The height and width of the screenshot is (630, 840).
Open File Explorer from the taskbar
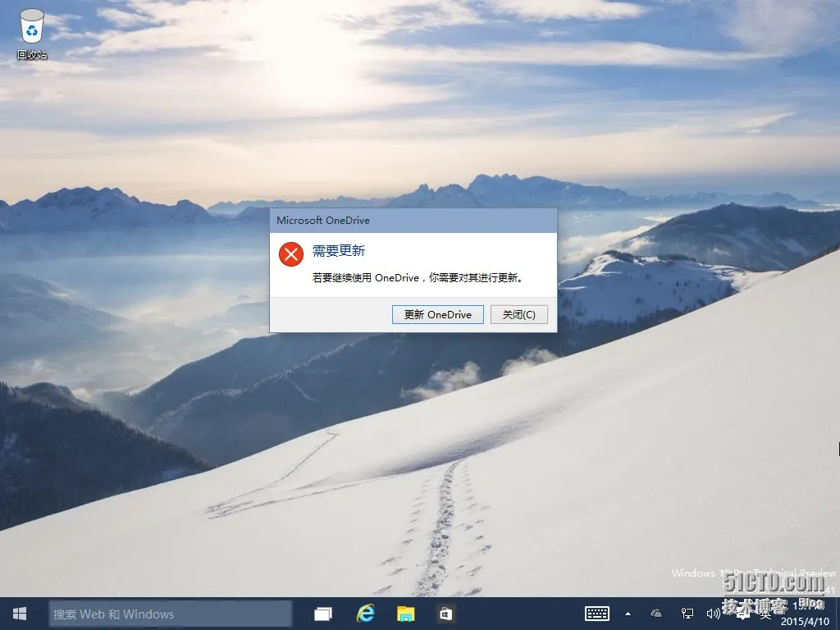click(405, 614)
